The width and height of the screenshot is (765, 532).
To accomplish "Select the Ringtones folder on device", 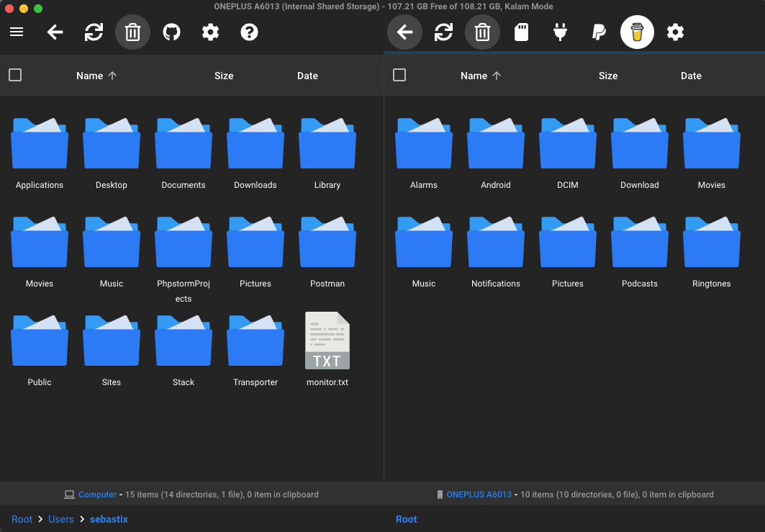I will pos(711,253).
